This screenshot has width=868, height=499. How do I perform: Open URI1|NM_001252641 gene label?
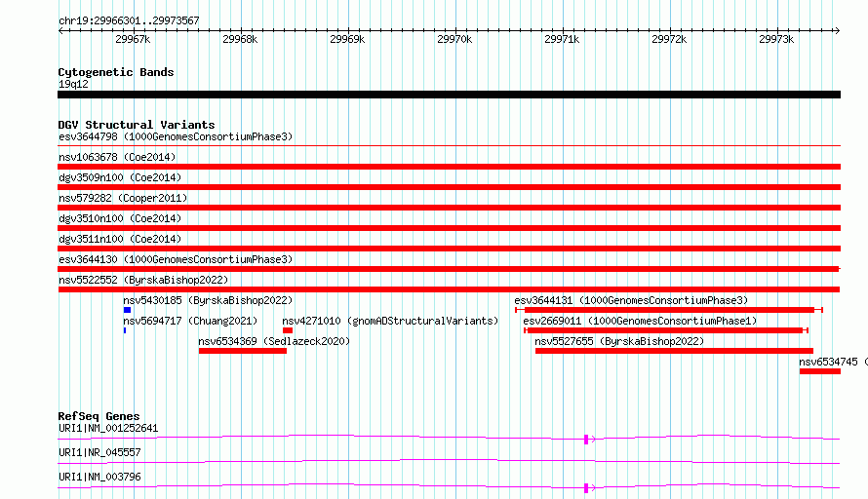[x=108, y=428]
